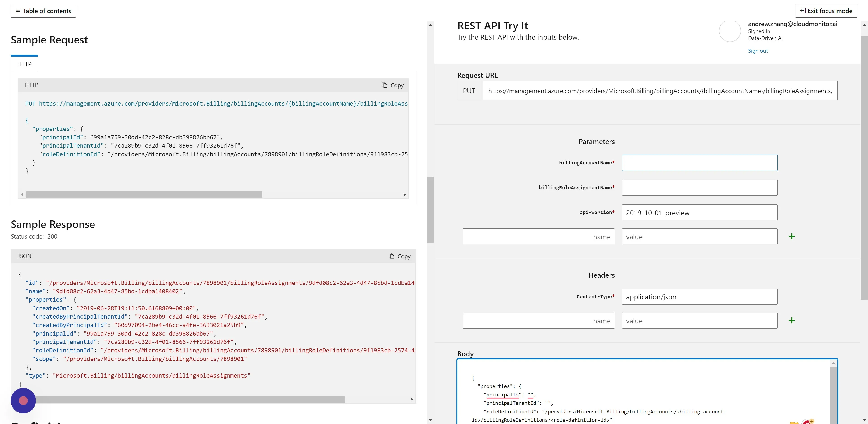
Task: Click the purple record floating button
Action: pyautogui.click(x=23, y=401)
